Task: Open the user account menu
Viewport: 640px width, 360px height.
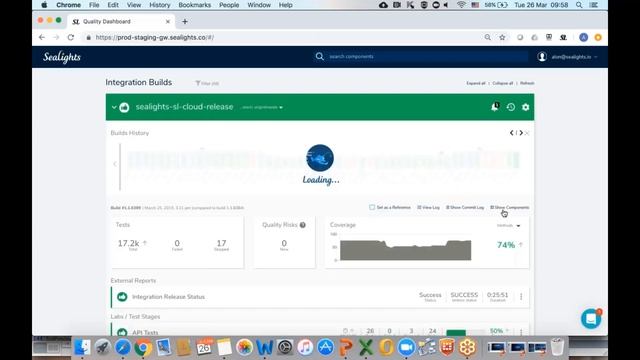Action: coord(567,57)
